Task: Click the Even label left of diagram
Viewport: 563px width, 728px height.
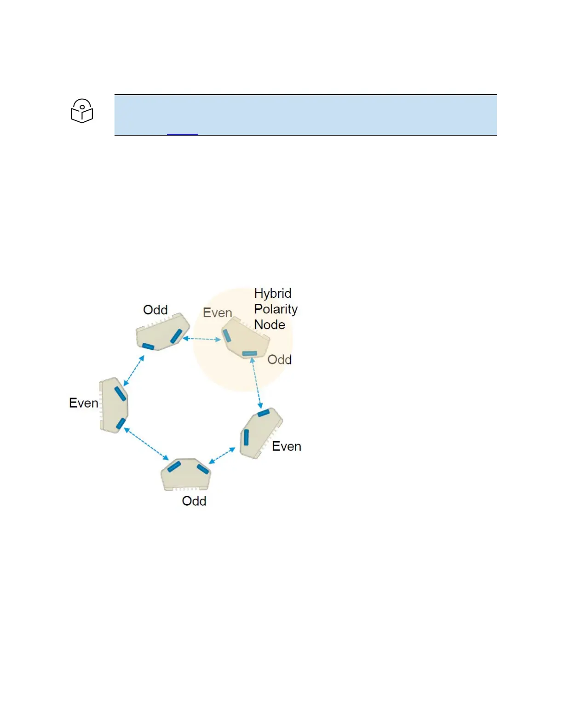Action: (x=84, y=403)
